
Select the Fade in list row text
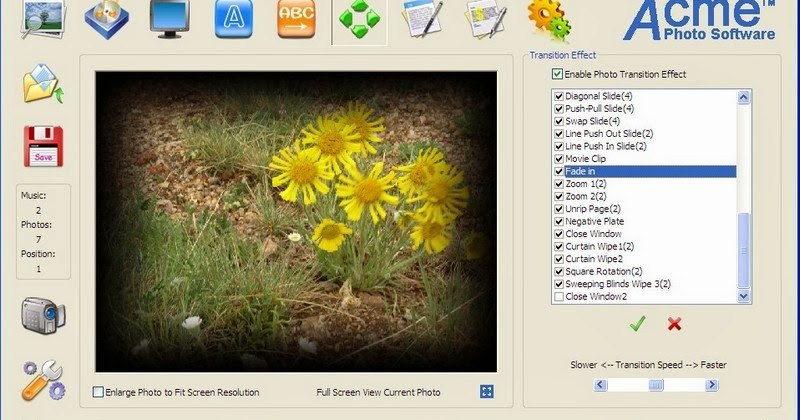580,171
